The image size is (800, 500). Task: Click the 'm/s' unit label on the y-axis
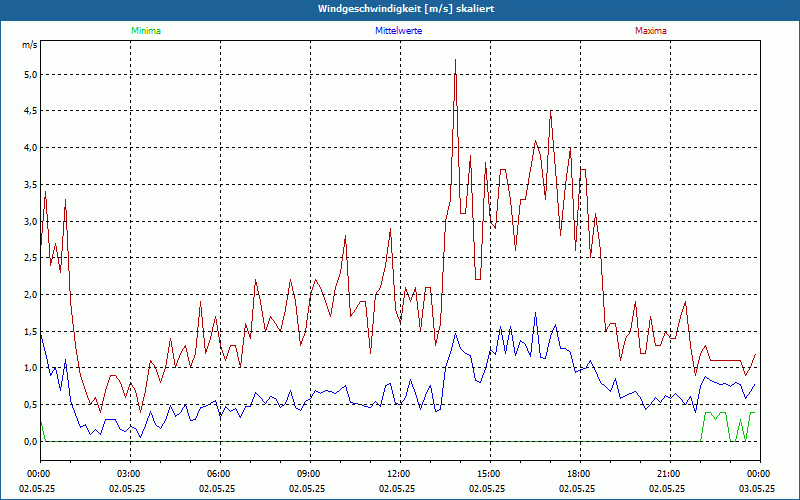click(30, 45)
